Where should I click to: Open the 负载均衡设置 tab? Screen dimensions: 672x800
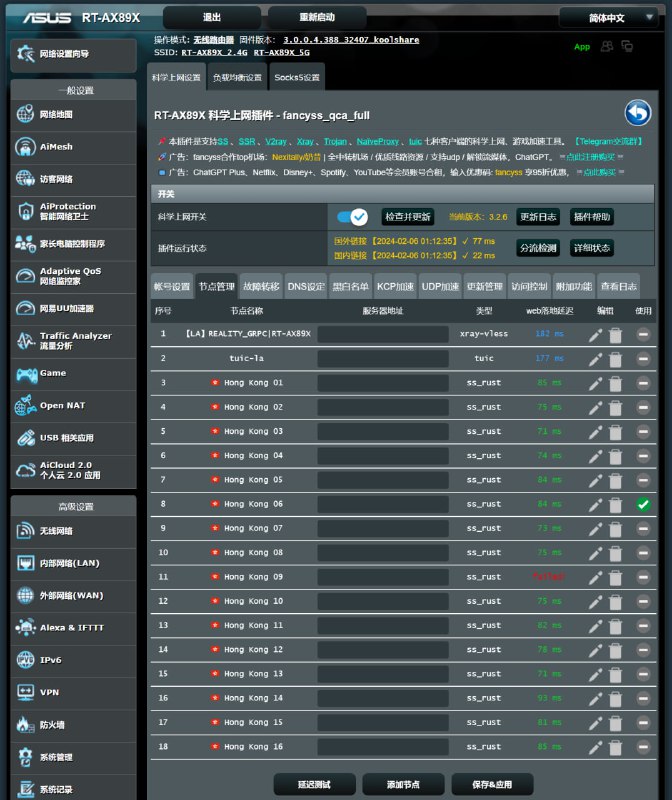(237, 78)
